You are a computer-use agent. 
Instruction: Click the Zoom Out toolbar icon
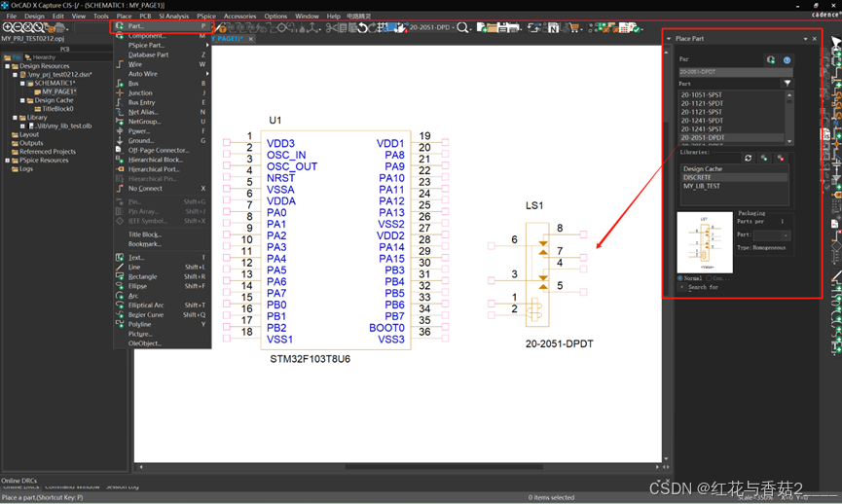coord(18,27)
